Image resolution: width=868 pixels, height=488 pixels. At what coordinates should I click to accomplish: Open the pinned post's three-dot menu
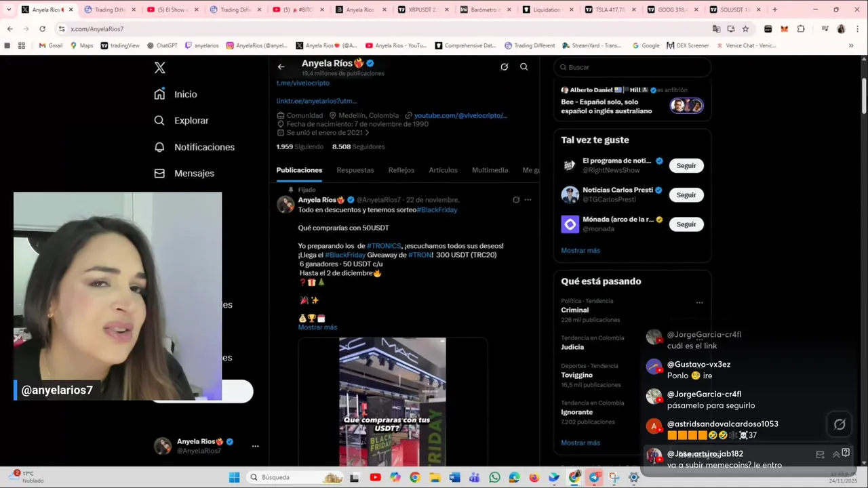528,200
